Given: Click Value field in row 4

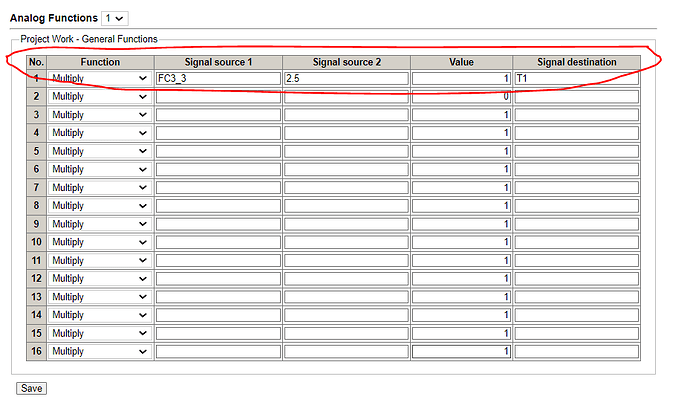Looking at the screenshot, I should tap(461, 133).
